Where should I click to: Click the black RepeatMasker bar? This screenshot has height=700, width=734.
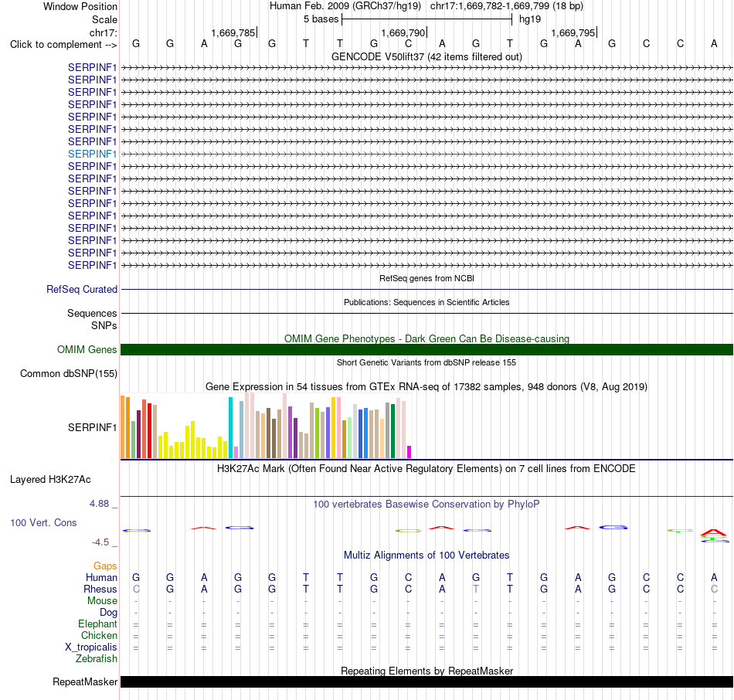point(427,681)
